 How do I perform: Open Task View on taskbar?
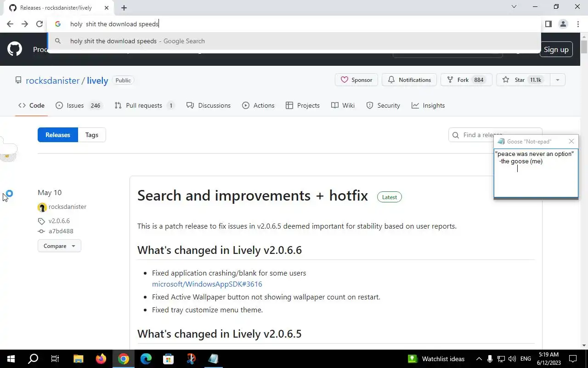pos(55,359)
